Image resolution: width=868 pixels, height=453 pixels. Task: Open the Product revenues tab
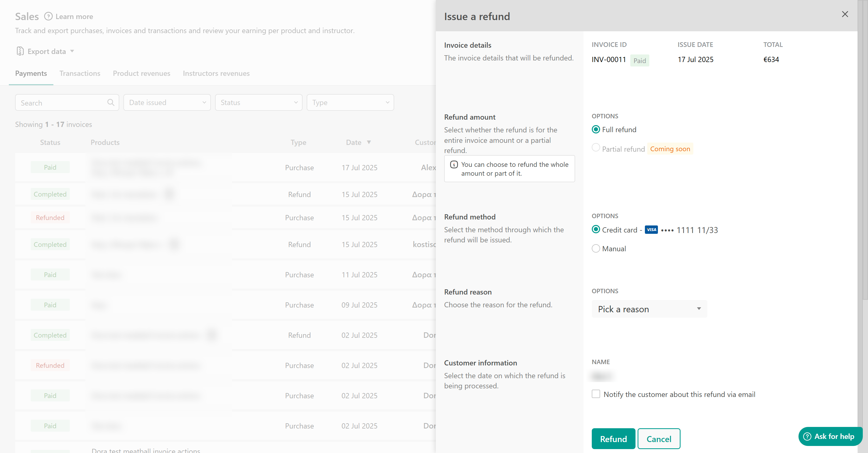coord(142,74)
